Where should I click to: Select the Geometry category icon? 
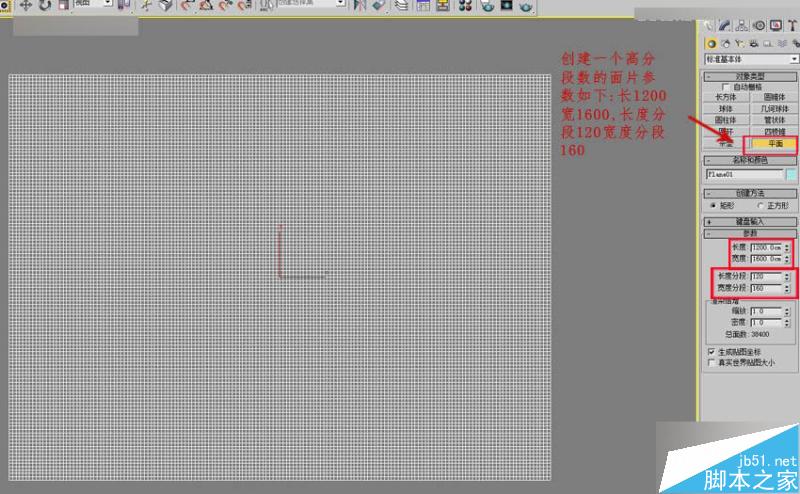tap(711, 44)
